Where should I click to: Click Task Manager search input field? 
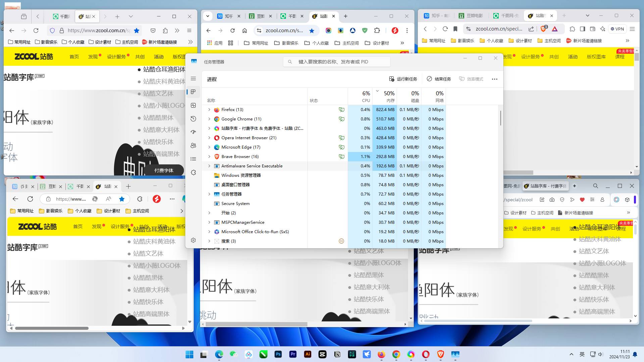click(337, 62)
